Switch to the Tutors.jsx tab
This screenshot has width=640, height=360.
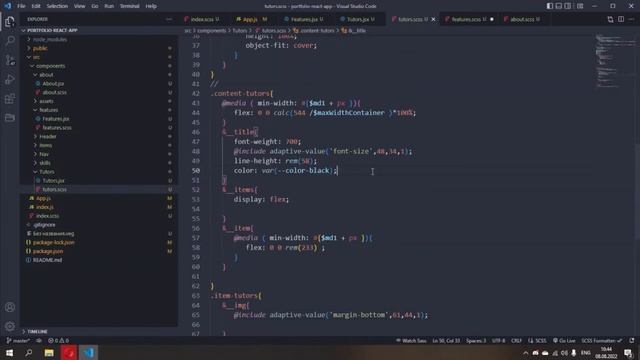click(358, 19)
